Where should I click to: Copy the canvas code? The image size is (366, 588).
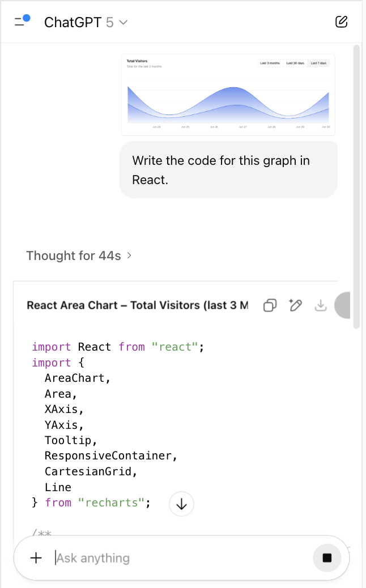point(270,305)
